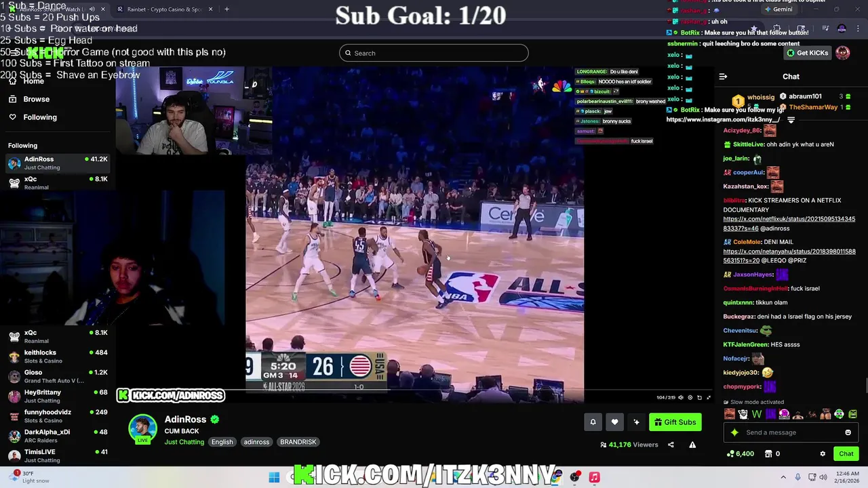Image resolution: width=868 pixels, height=488 pixels.
Task: Open the emoji picker in chat input
Action: click(x=848, y=432)
